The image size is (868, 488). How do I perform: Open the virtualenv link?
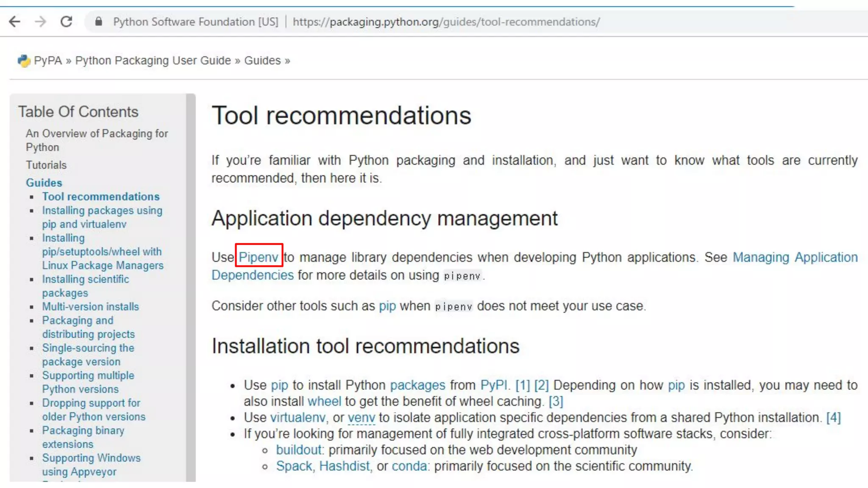[x=298, y=417]
